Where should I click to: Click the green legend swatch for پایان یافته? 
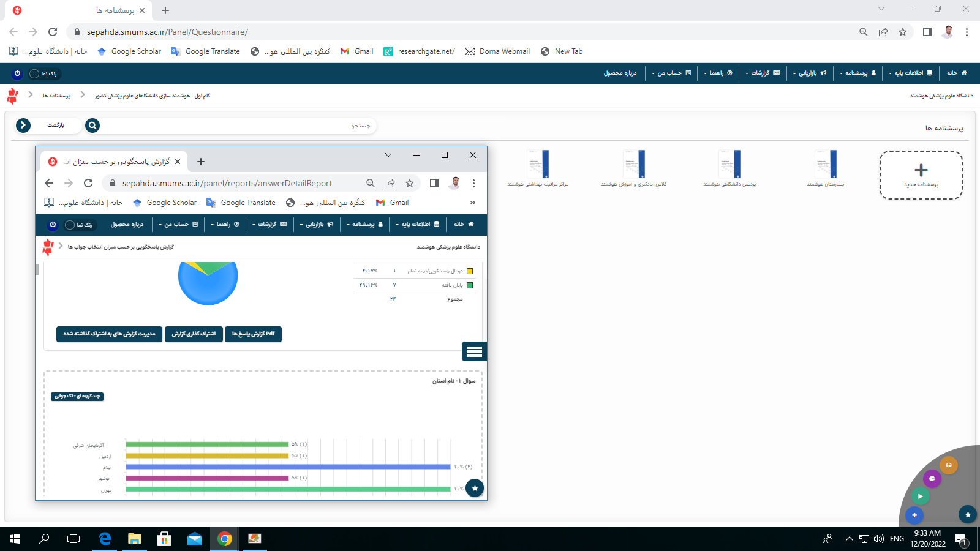470,285
